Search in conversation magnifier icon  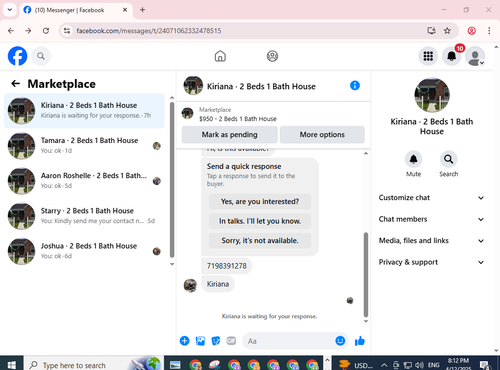(x=448, y=159)
